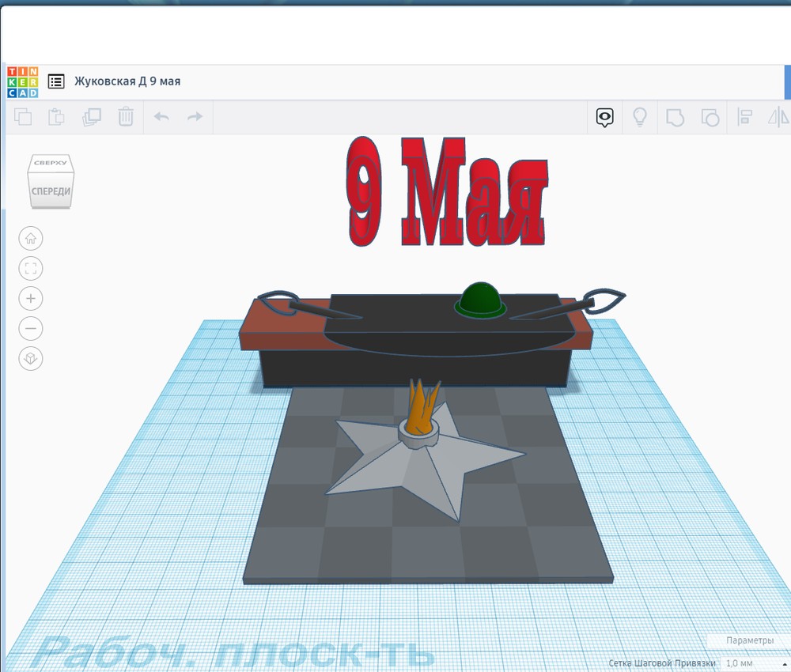The height and width of the screenshot is (672, 791).
Task: Toggle the Notes tool eye icon
Action: (x=605, y=118)
